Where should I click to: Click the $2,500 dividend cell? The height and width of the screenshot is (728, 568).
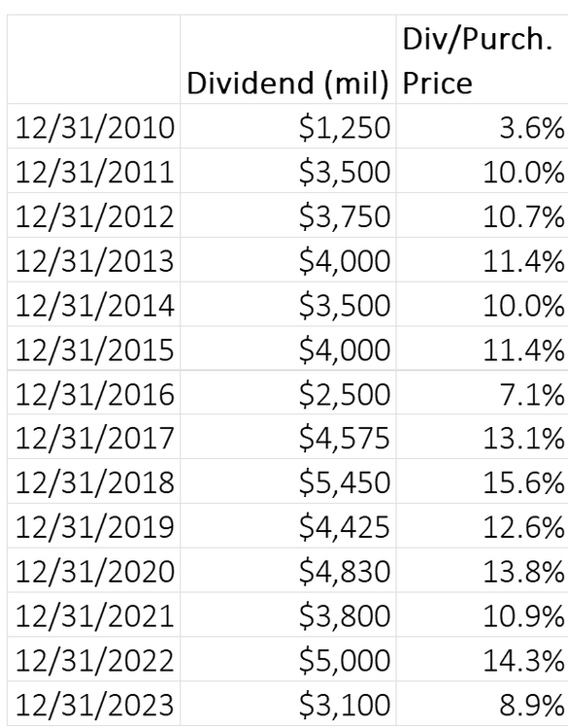[x=288, y=393]
